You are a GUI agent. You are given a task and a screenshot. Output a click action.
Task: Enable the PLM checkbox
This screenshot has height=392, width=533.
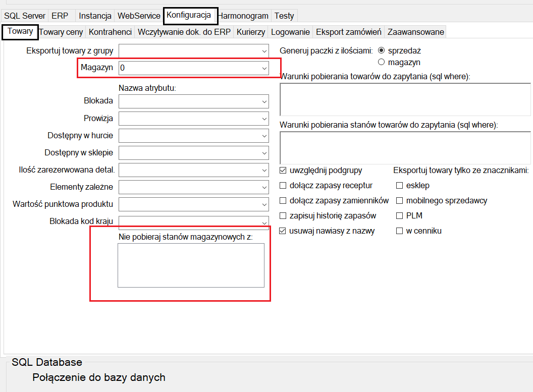[x=400, y=216]
